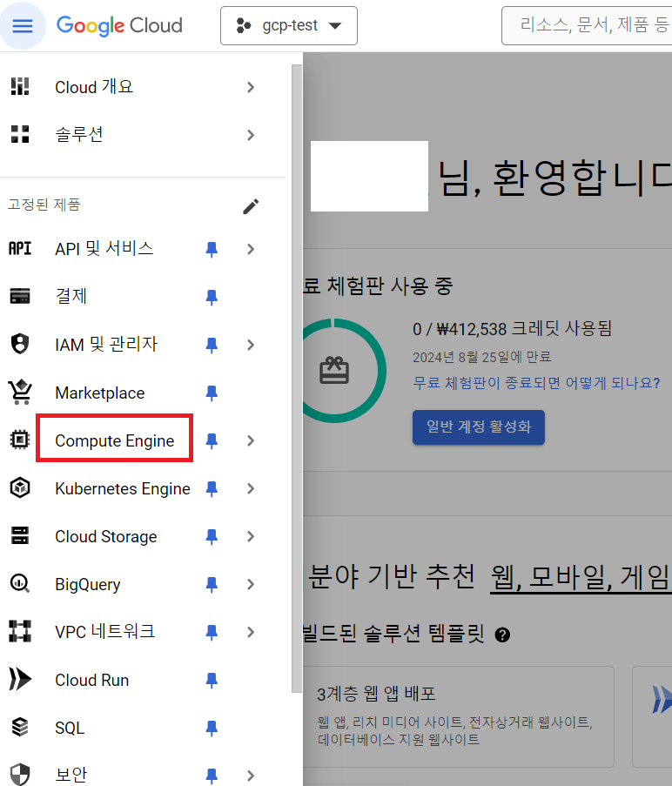The height and width of the screenshot is (786, 672).
Task: Unpin Cloud Run
Action: [212, 681]
